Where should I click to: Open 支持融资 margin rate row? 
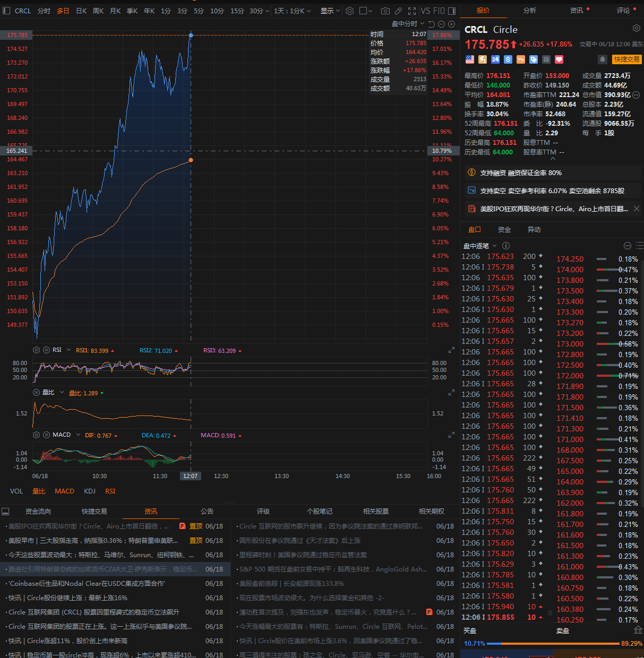pyautogui.click(x=552, y=172)
